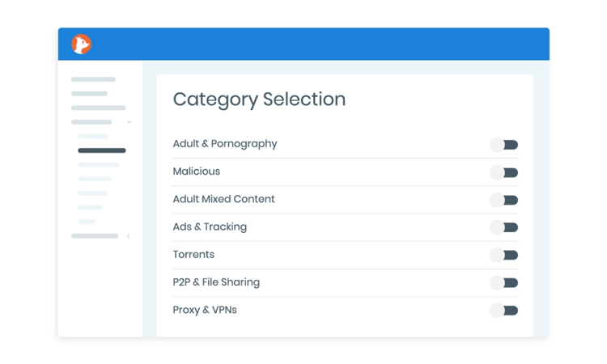
Task: Select the last short sidebar submenu item
Action: (87, 222)
